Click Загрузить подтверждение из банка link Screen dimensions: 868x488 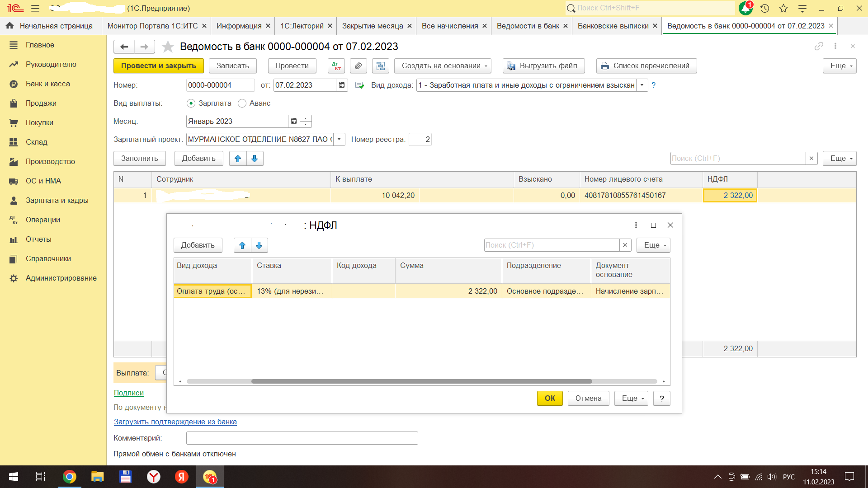tap(175, 422)
